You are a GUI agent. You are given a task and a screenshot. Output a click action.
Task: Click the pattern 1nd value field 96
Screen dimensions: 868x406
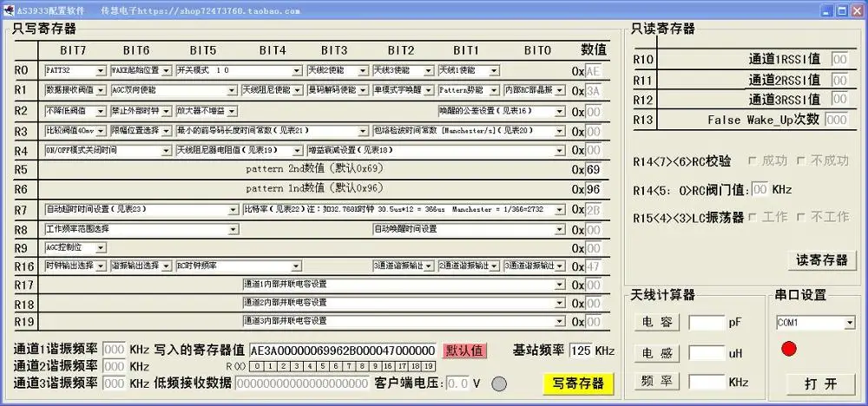[594, 189]
